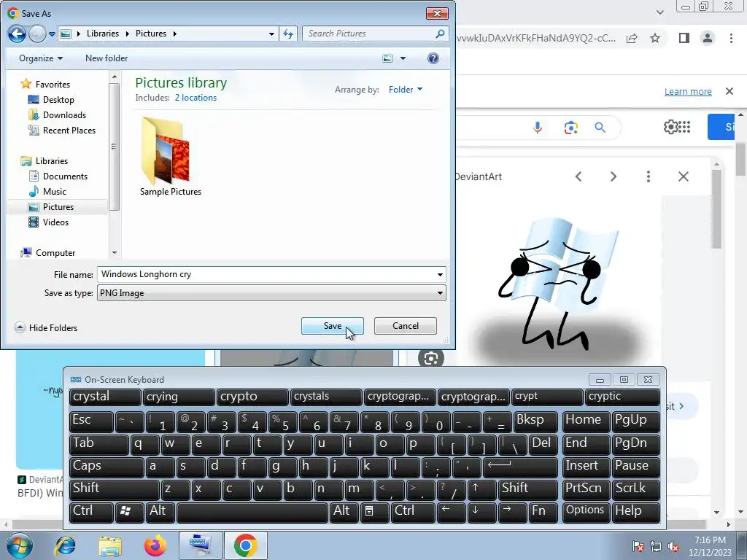Click the Google voice search microphone icon

[538, 128]
